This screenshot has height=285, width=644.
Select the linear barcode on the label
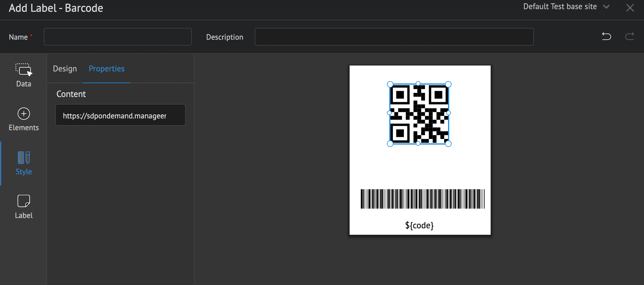[x=423, y=199]
